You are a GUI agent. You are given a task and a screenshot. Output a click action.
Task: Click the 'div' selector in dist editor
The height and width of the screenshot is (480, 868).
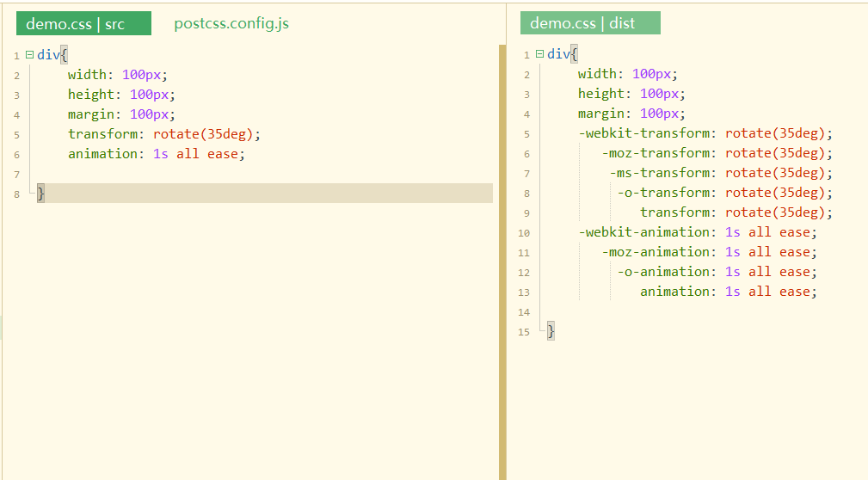point(558,54)
